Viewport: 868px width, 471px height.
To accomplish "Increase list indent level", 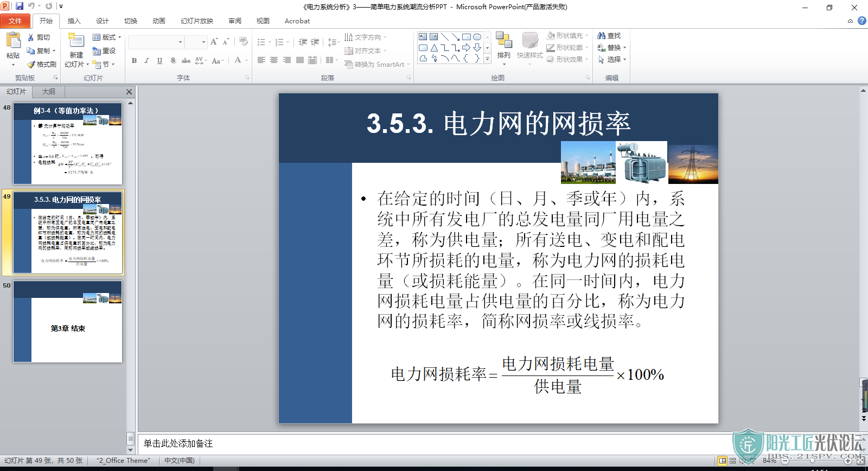I will point(315,42).
